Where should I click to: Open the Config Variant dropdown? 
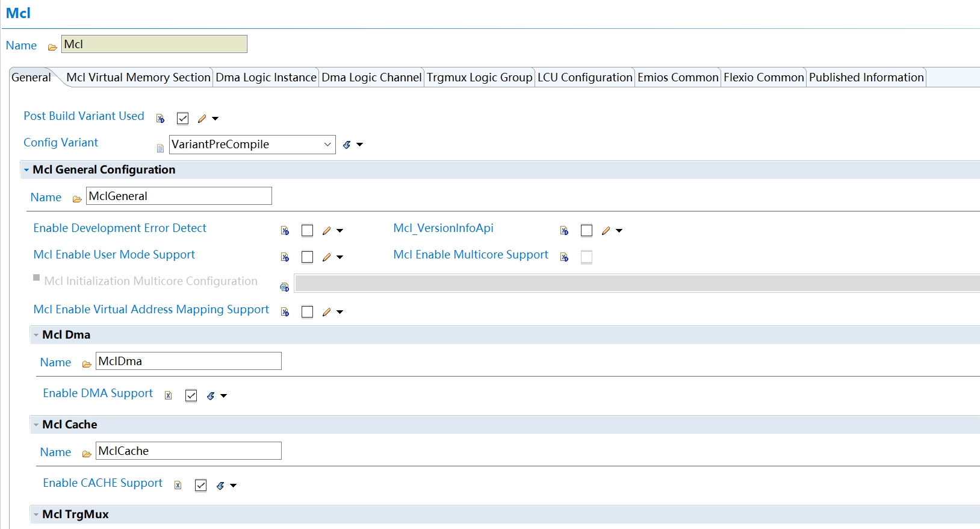click(327, 145)
